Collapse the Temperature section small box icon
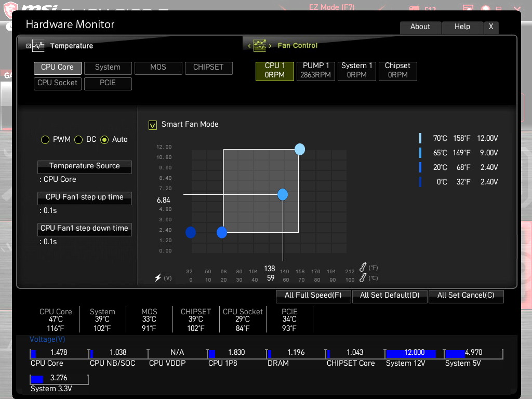The height and width of the screenshot is (399, 532). tap(29, 46)
